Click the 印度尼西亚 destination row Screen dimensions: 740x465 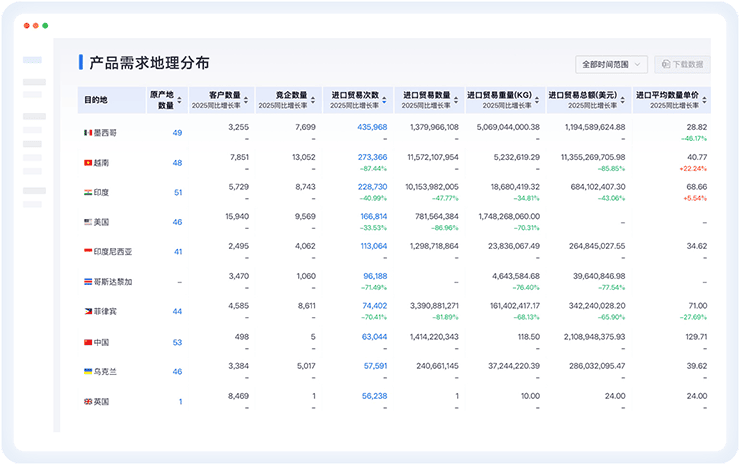point(113,252)
